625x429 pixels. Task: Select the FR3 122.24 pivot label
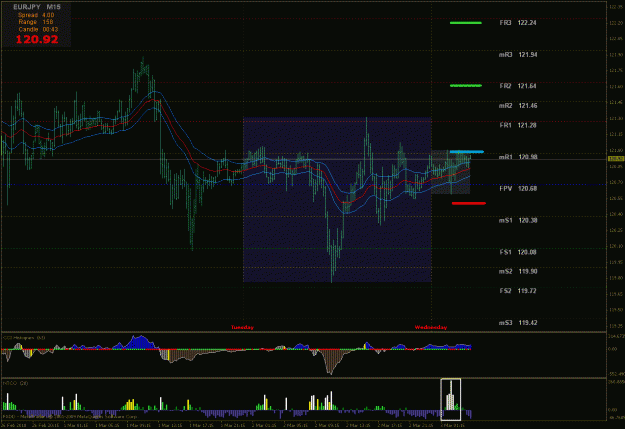click(518, 23)
